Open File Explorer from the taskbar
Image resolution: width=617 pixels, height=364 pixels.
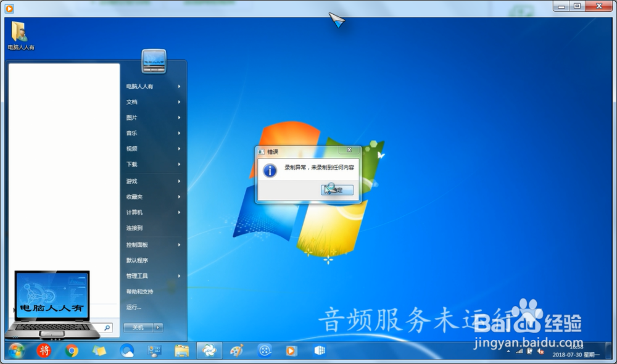[x=182, y=350]
